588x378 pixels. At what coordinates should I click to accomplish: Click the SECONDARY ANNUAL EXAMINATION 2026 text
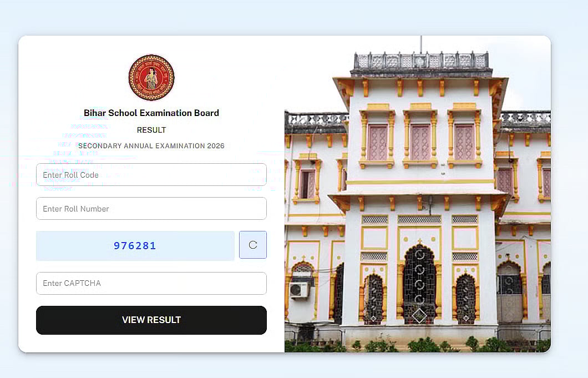coord(151,145)
